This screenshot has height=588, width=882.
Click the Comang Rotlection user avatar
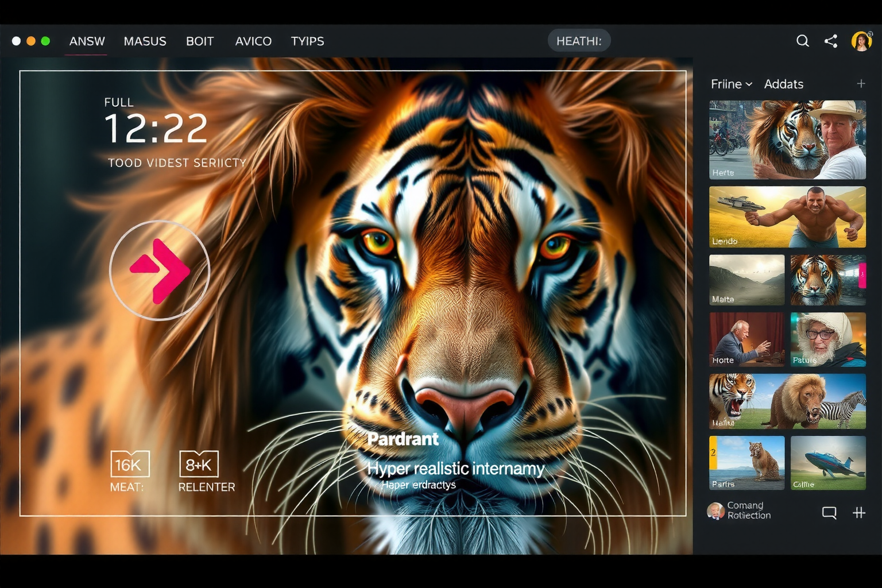pos(715,510)
